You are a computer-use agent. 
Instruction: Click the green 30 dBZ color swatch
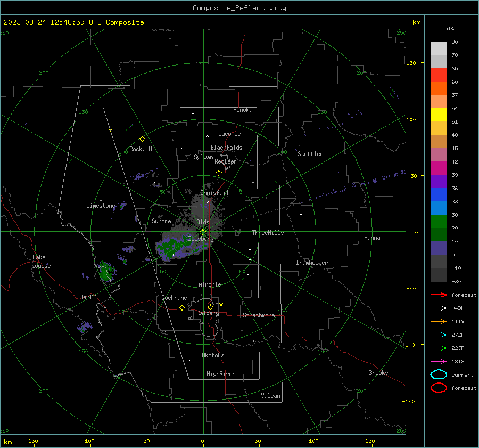[439, 222]
